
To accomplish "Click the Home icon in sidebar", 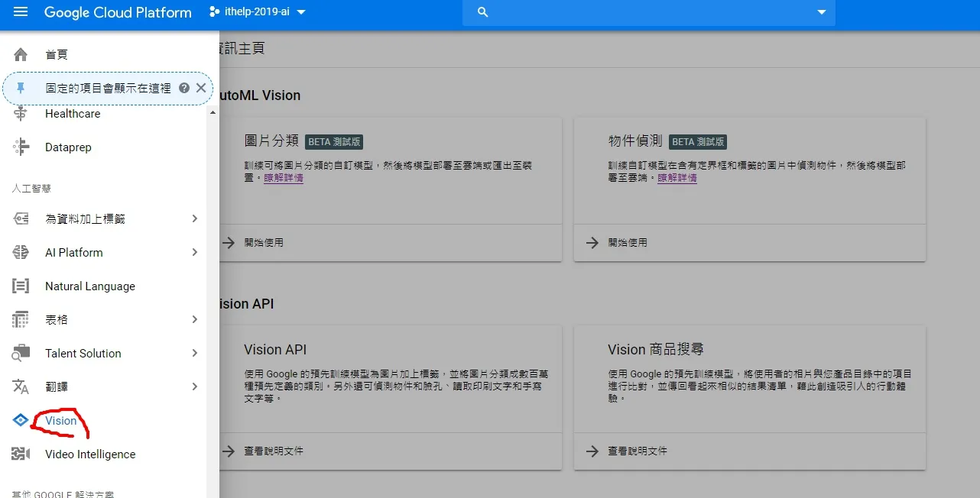I will (x=21, y=54).
